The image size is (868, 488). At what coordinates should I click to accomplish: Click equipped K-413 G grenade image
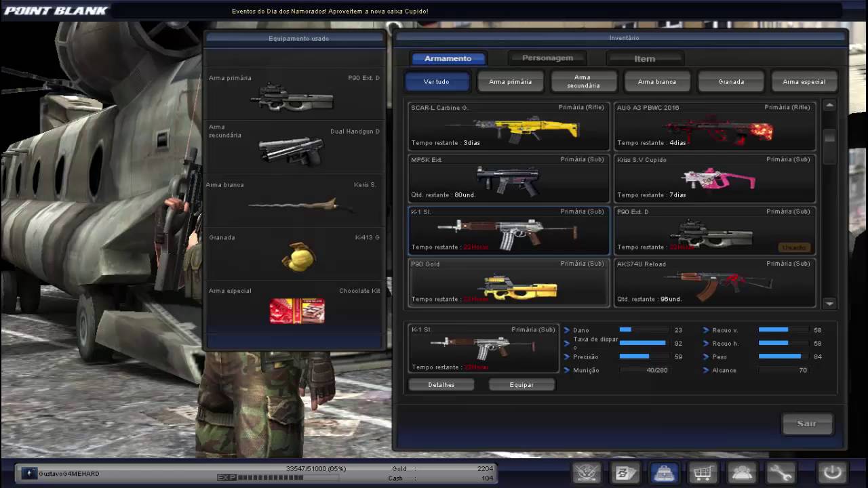[299, 257]
